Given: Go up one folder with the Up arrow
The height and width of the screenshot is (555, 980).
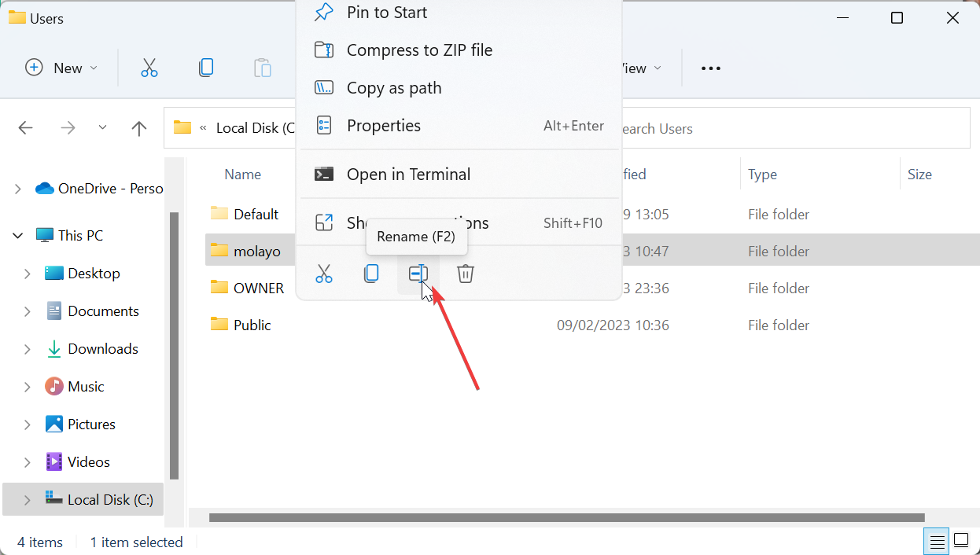Looking at the screenshot, I should pyautogui.click(x=138, y=127).
